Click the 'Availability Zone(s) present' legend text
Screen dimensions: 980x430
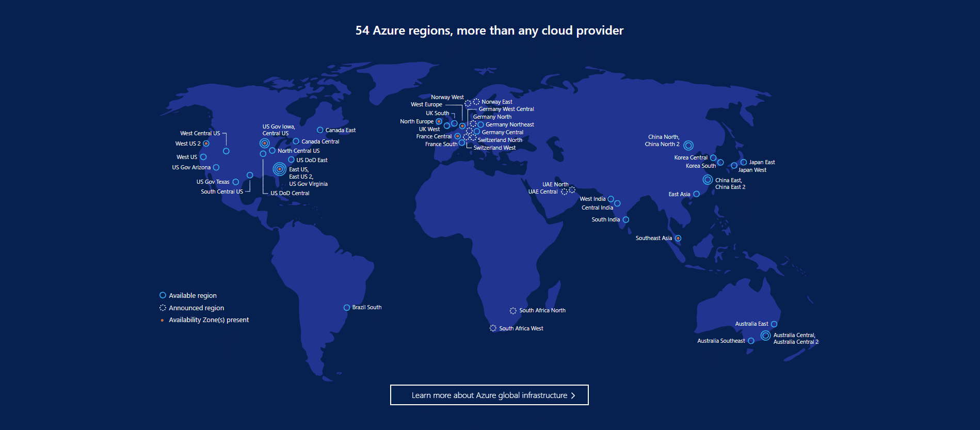209,320
